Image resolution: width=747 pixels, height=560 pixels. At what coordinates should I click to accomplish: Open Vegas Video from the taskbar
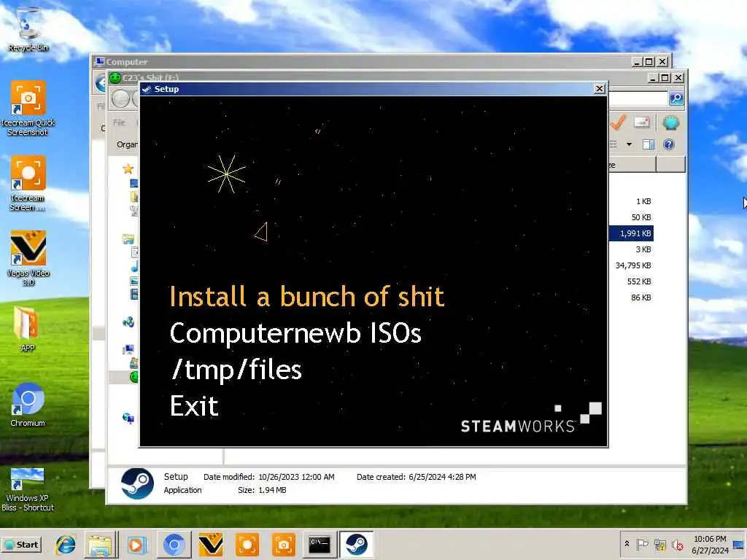(x=211, y=544)
